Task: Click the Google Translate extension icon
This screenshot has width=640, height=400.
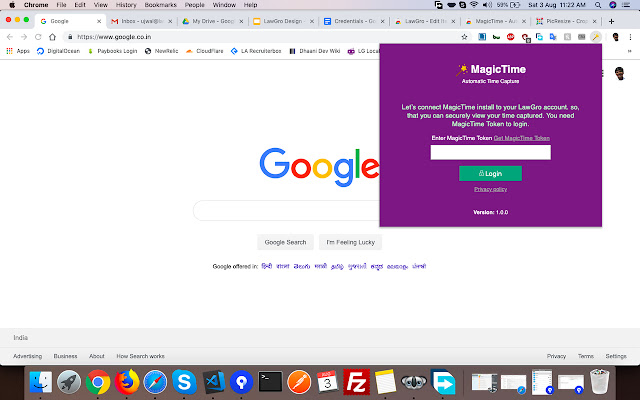Action: (x=553, y=37)
